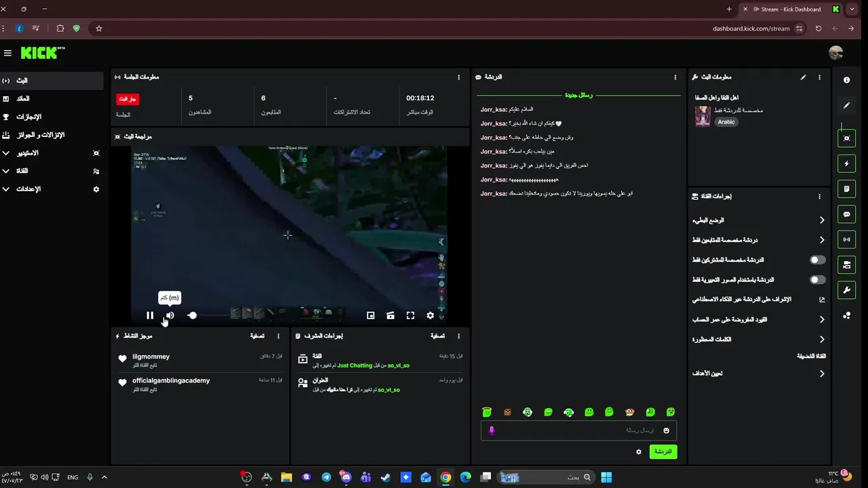This screenshot has width=868, height=488.
Task: Open Windows Start menu
Action: (x=606, y=477)
